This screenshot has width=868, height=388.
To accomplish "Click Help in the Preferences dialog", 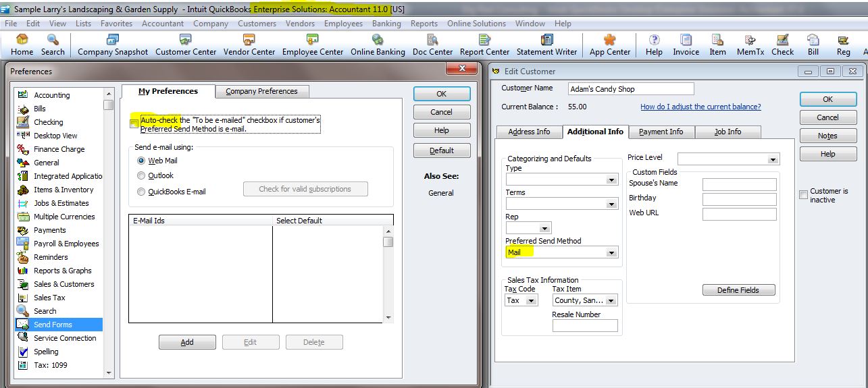I will (442, 130).
